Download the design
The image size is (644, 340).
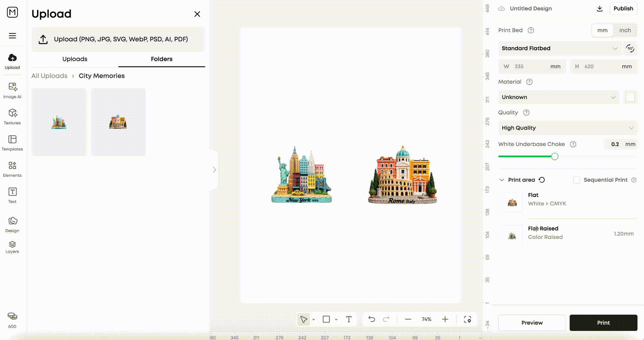[600, 9]
